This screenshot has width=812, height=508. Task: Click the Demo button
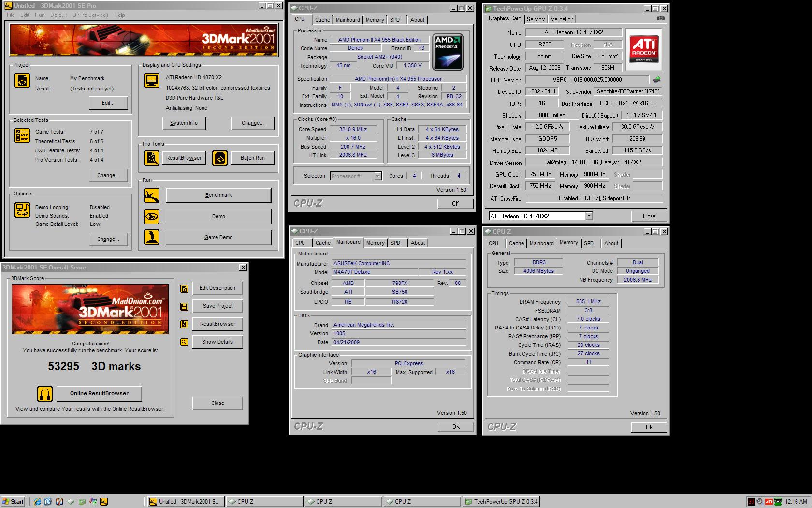(218, 217)
